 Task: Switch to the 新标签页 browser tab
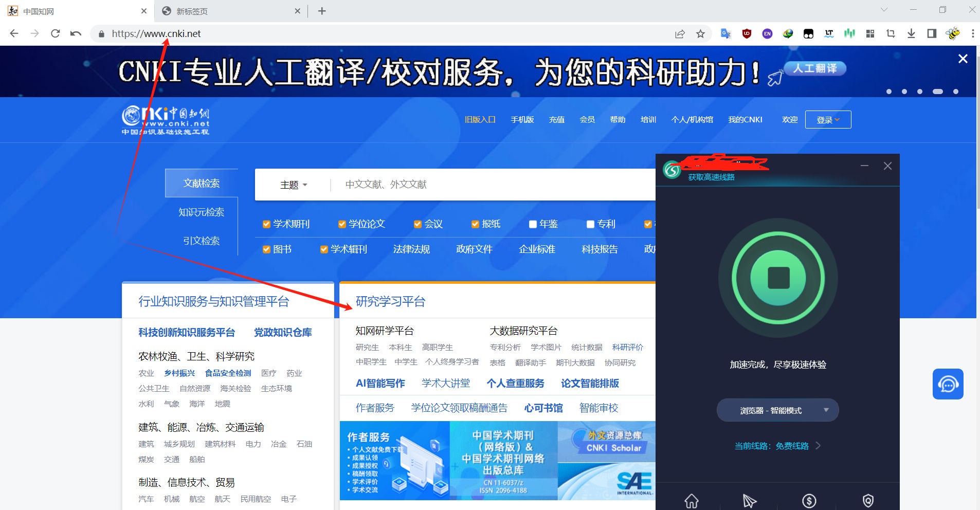tap(231, 11)
